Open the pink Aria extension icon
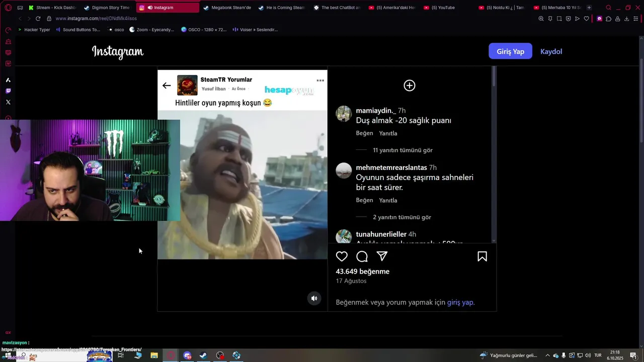Image resolution: width=644 pixels, height=362 pixels. click(x=599, y=19)
